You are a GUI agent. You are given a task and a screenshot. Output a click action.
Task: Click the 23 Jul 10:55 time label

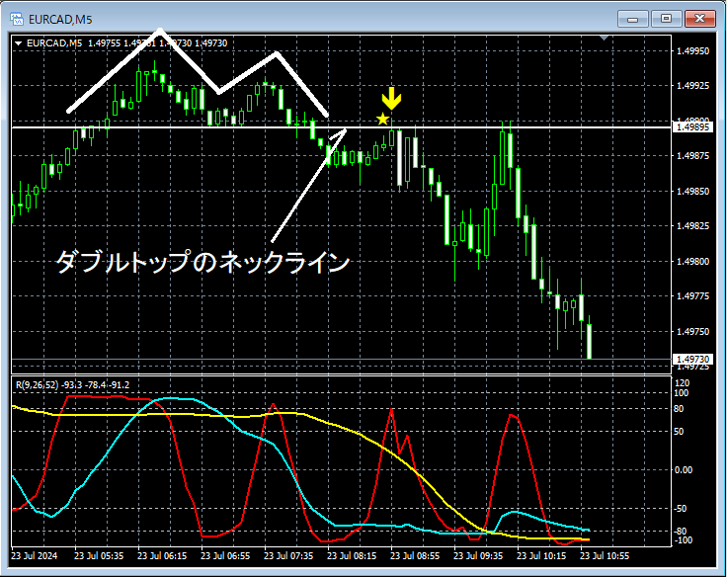click(605, 555)
